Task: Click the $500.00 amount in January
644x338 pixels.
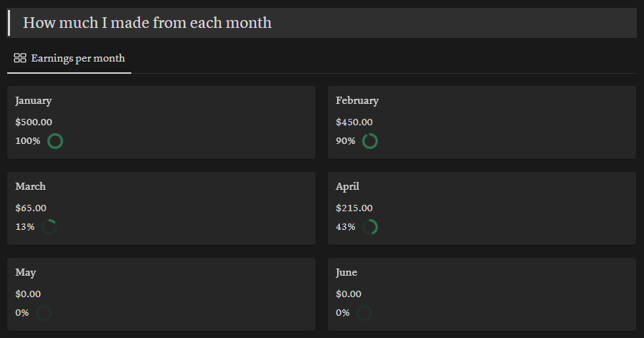Action: (x=34, y=122)
